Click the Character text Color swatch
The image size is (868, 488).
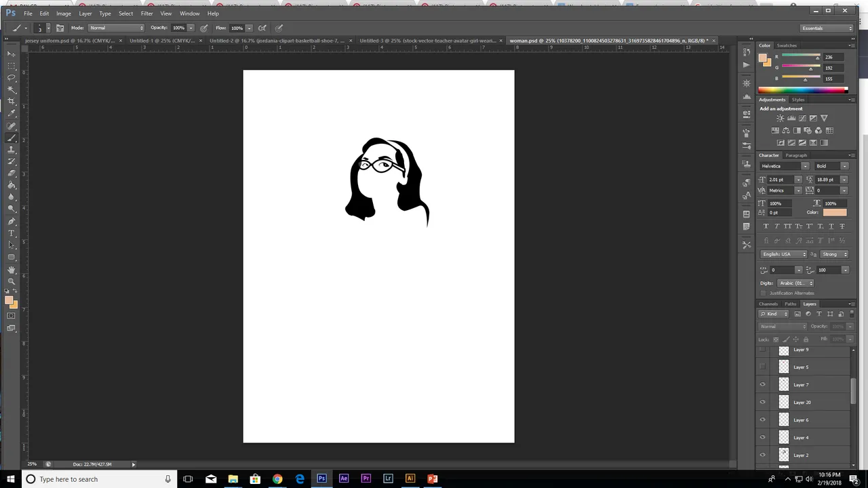(x=835, y=212)
